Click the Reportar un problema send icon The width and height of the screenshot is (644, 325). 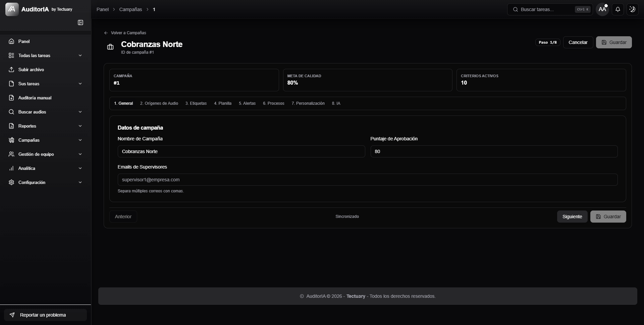[x=12, y=315]
